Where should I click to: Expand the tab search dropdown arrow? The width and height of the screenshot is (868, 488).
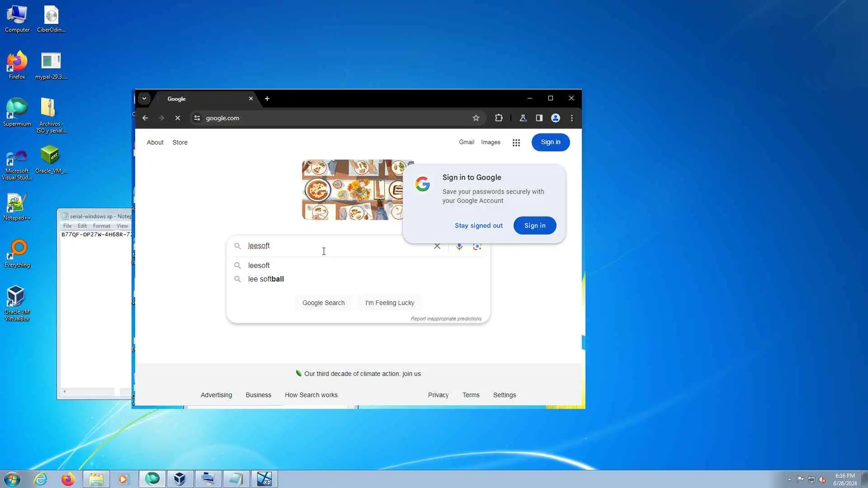pos(144,99)
